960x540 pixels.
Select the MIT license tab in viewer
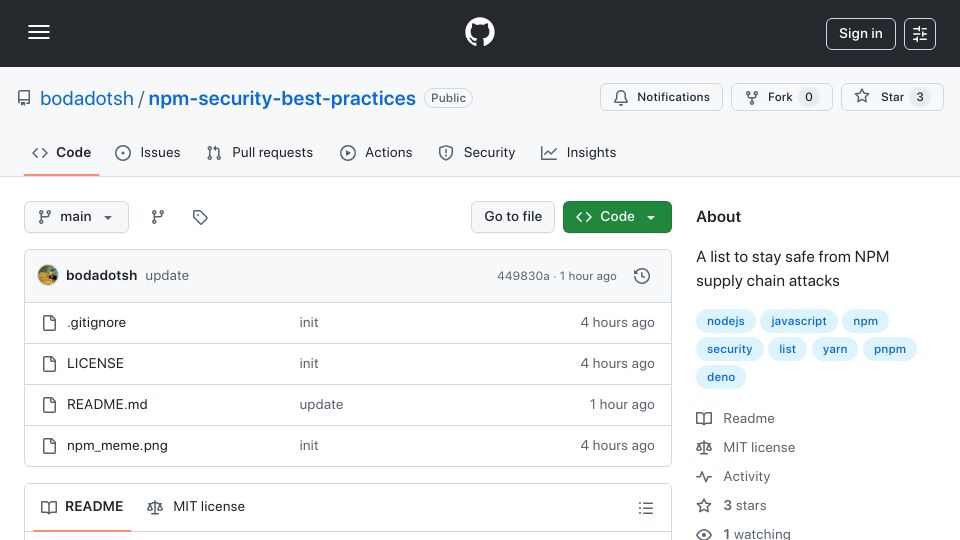point(196,507)
